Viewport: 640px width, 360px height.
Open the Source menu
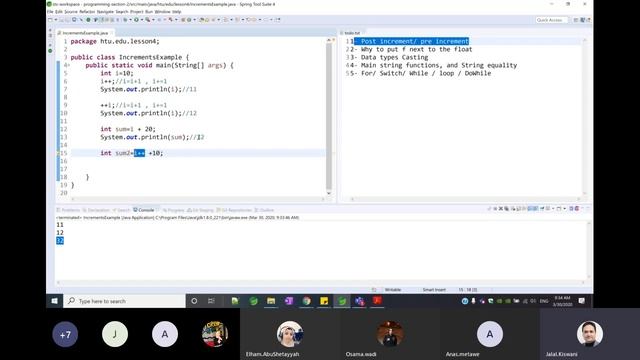point(71,12)
